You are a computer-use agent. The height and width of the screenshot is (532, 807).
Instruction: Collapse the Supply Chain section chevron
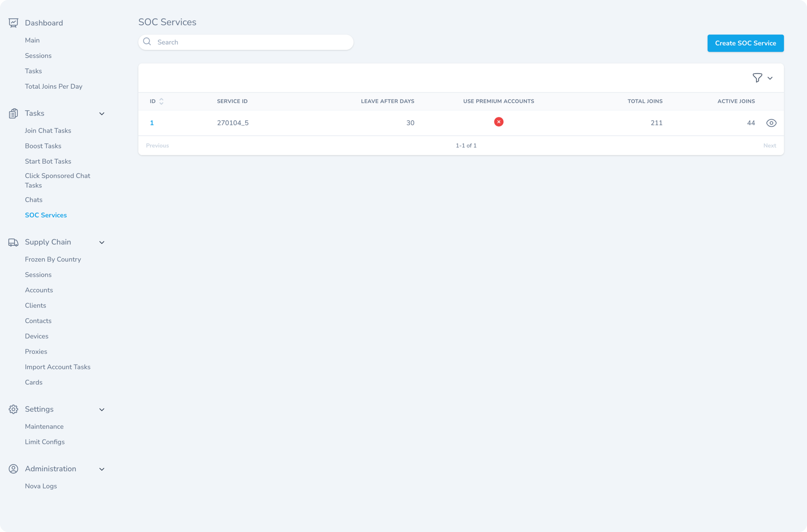(102, 242)
